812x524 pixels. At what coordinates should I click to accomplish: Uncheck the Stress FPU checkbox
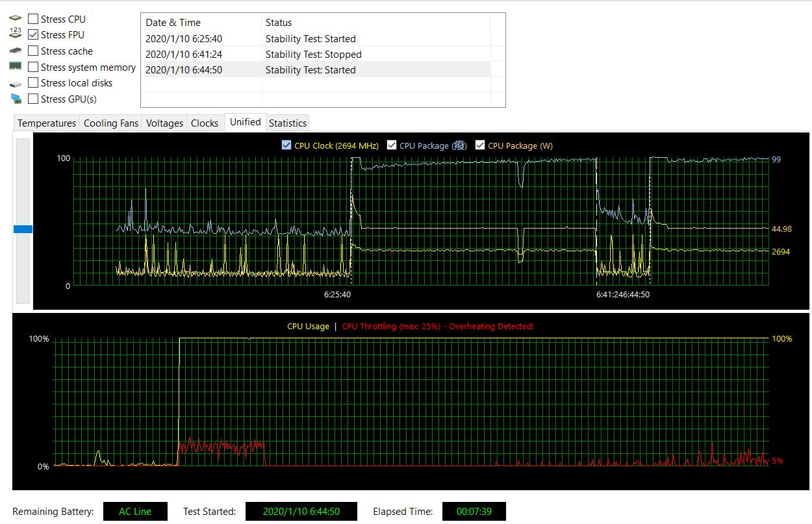click(33, 34)
